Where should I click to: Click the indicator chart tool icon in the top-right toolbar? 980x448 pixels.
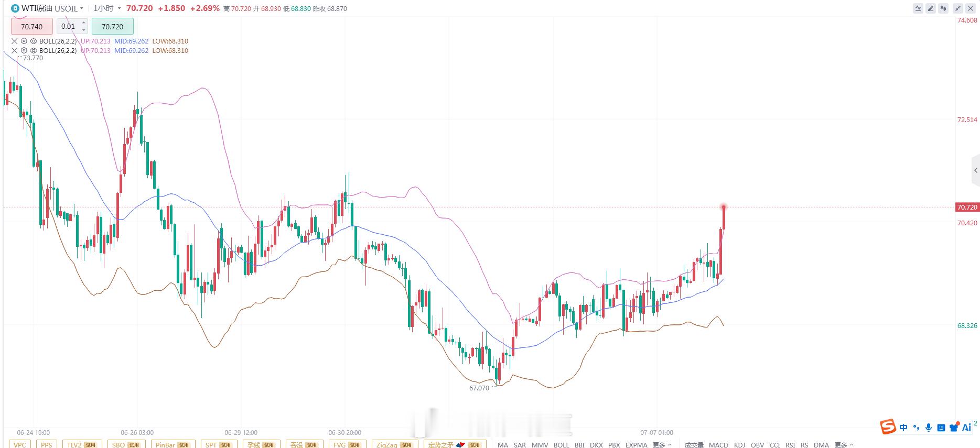click(918, 8)
